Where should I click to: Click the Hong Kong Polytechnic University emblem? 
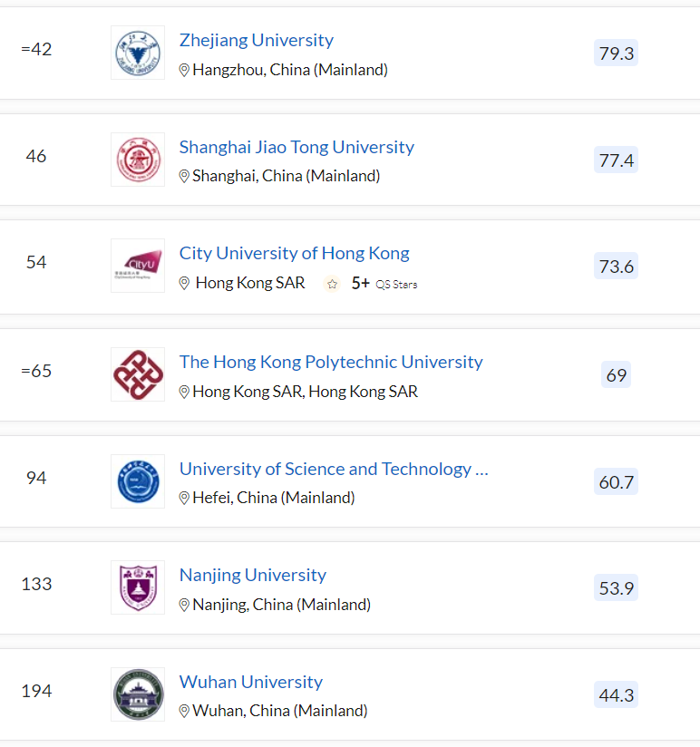137,374
